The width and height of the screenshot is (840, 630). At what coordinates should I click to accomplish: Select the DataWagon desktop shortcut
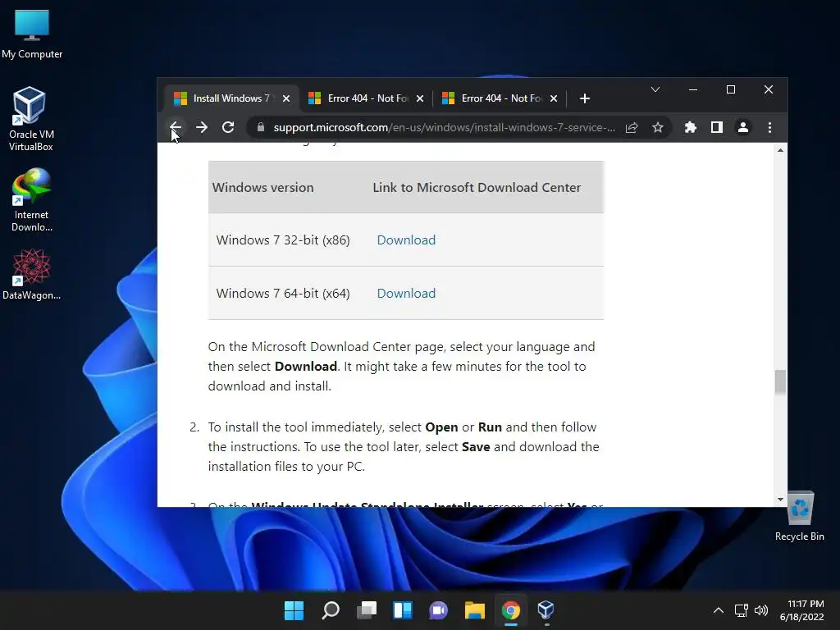(x=32, y=274)
